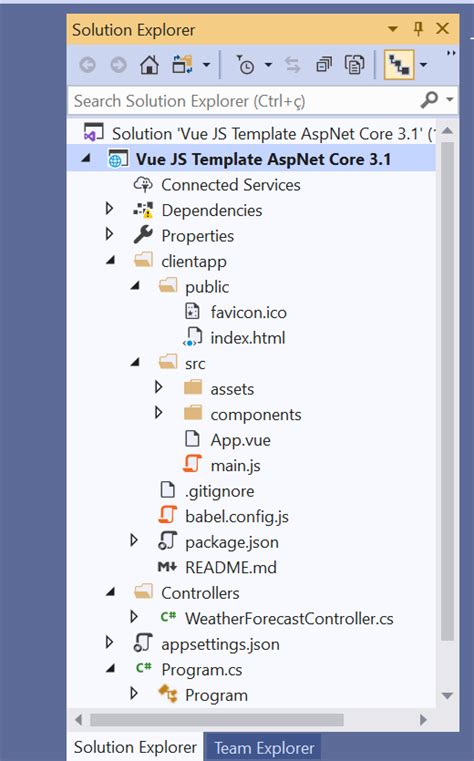The width and height of the screenshot is (474, 761).
Task: Select favicon.ico file name
Action: [248, 313]
